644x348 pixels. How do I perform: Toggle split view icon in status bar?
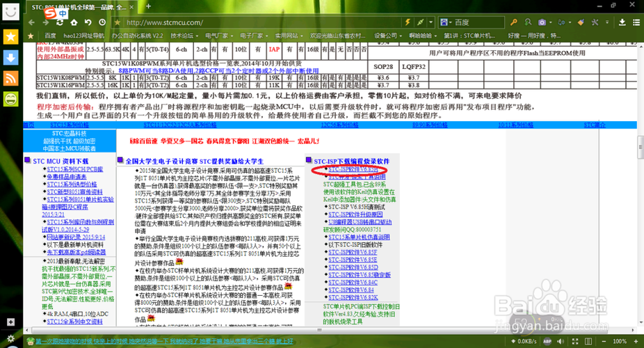tap(588, 341)
